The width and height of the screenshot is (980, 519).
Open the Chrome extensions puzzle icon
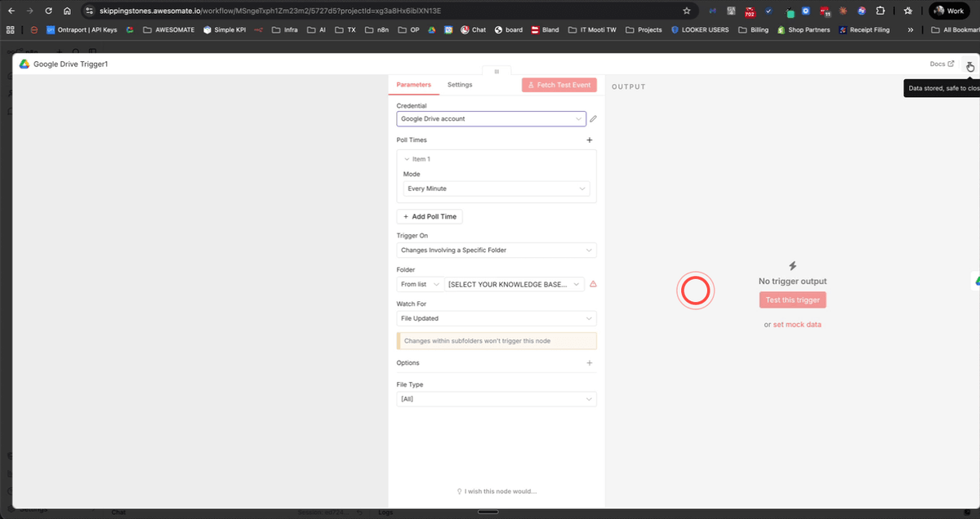880,11
